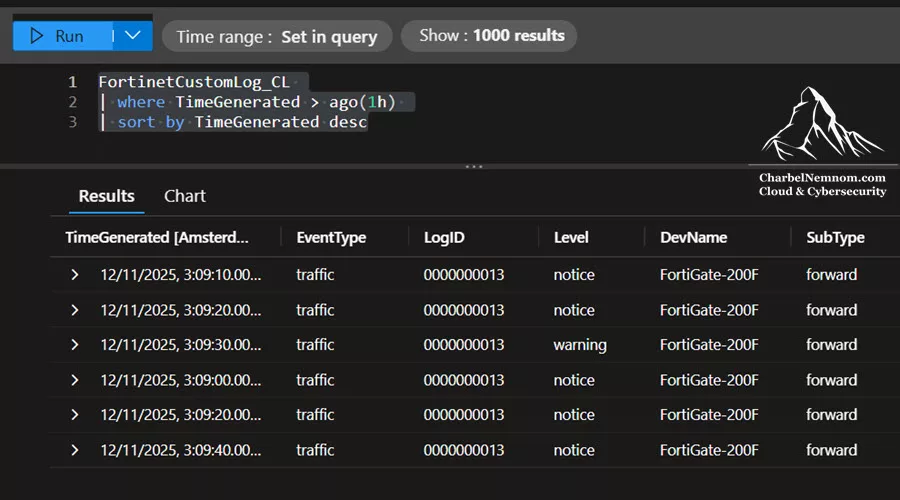Sort by the TimeGenerated column header
Viewport: 900px width, 500px height.
coord(157,238)
